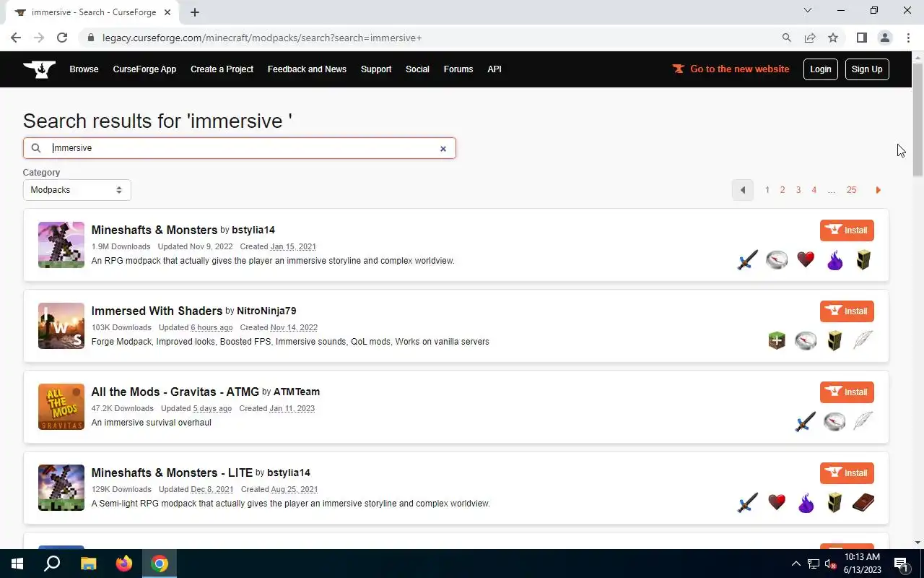Click the yellow block icon in the 1.9M Downloads Mineshafts & Monsters row
Viewport: 924px width, 578px height.
pyautogui.click(x=863, y=259)
